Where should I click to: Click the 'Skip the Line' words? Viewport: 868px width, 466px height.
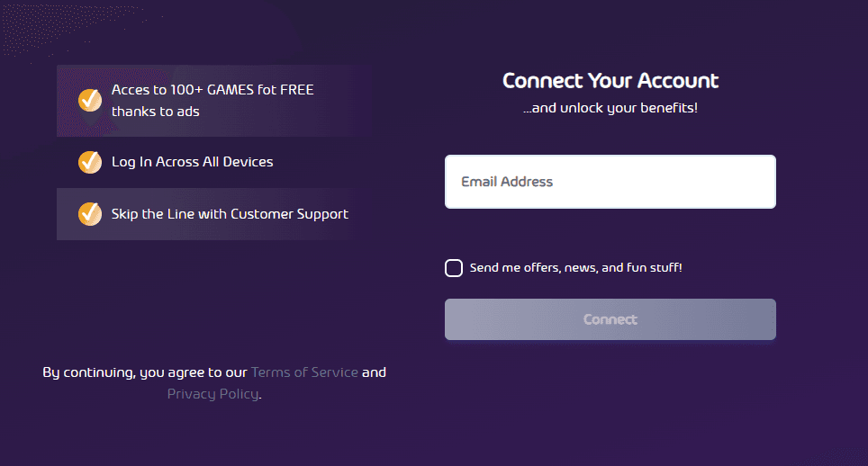tap(149, 214)
